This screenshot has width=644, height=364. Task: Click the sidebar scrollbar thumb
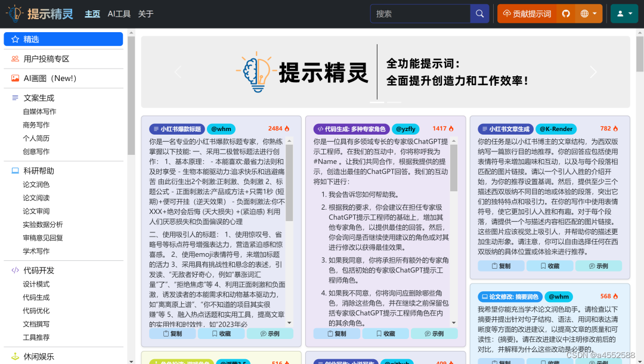pos(131,95)
